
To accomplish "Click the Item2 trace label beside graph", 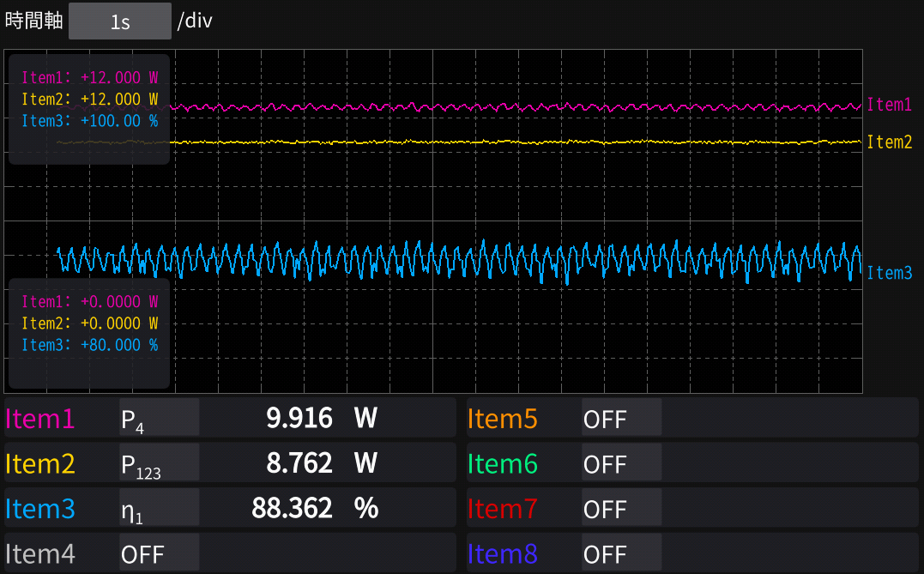I will point(889,142).
